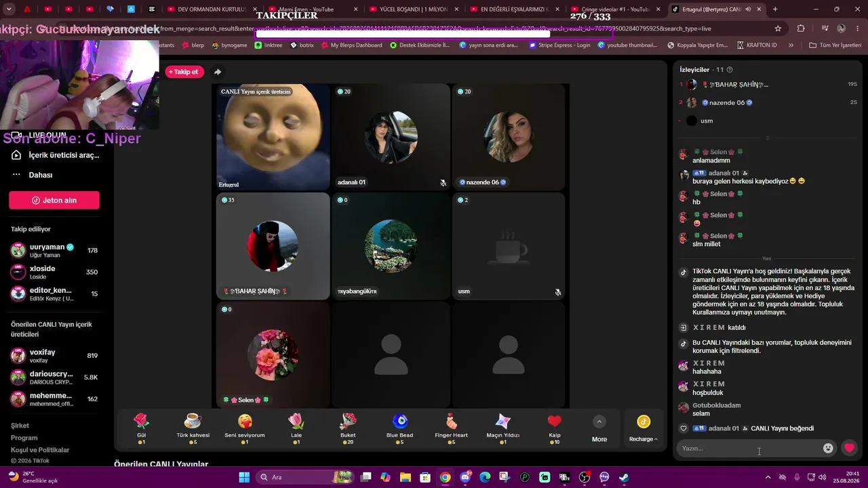Tap the red heart like button

click(849, 448)
